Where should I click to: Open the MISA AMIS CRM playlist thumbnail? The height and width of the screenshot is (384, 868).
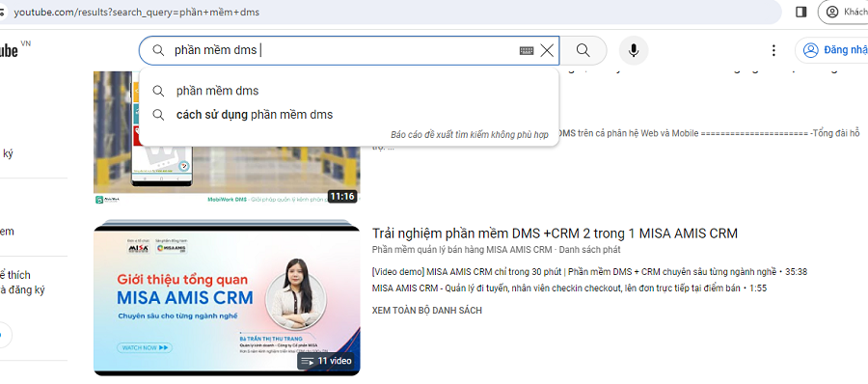click(227, 297)
